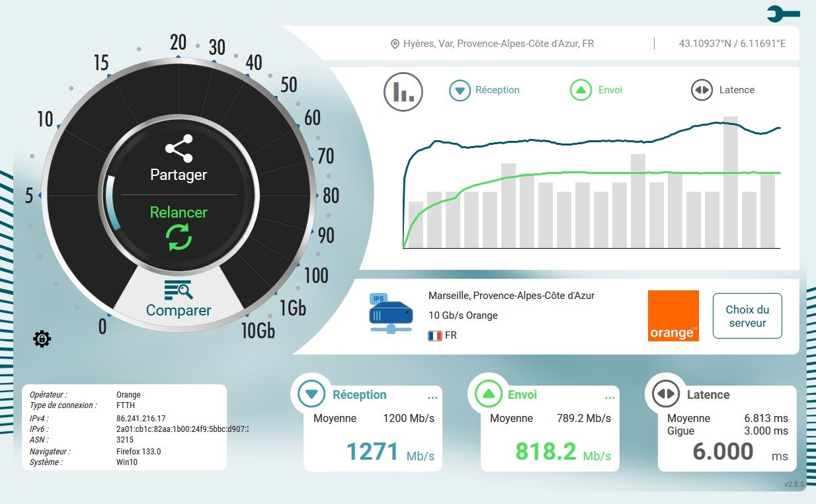This screenshot has height=504, width=816.
Task: Click the French flag icon
Action: pos(435,336)
